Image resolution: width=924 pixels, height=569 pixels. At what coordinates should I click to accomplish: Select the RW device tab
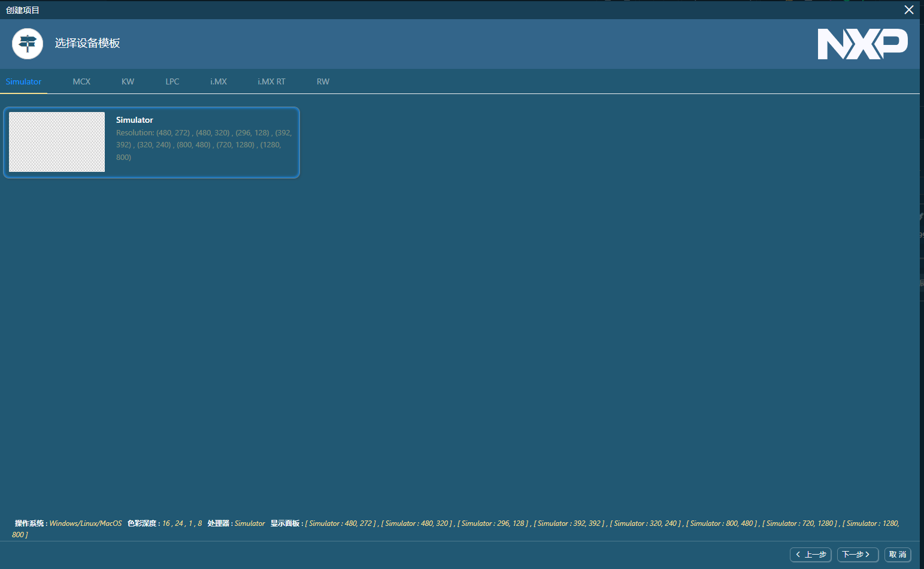click(323, 81)
